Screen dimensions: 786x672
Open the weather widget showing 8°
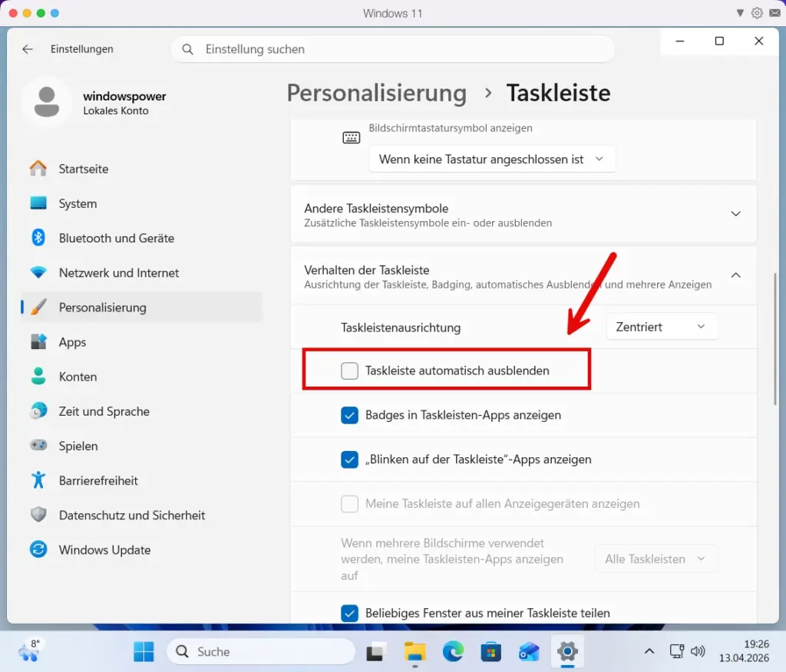click(x=29, y=651)
